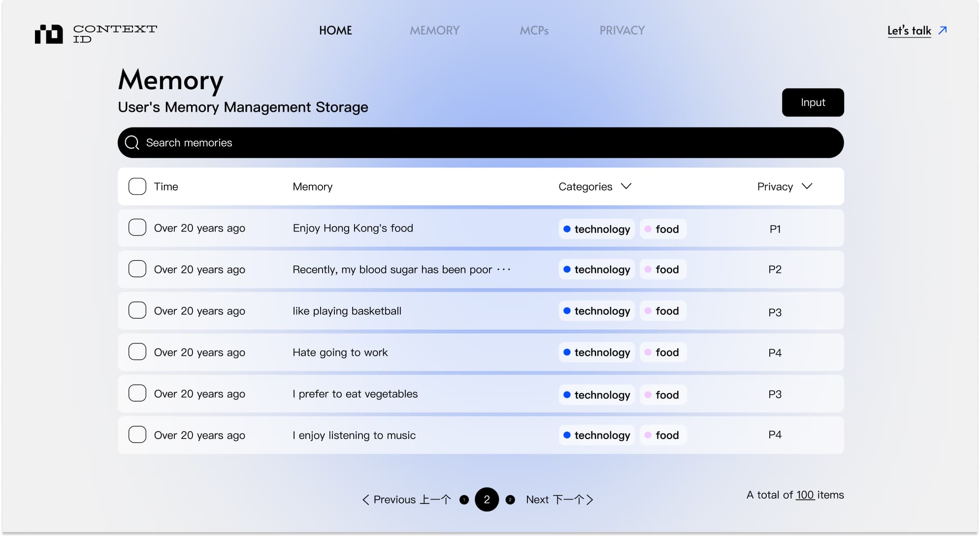This screenshot has height=537, width=980.
Task: Click technology tag in vegetables row
Action: pos(596,395)
